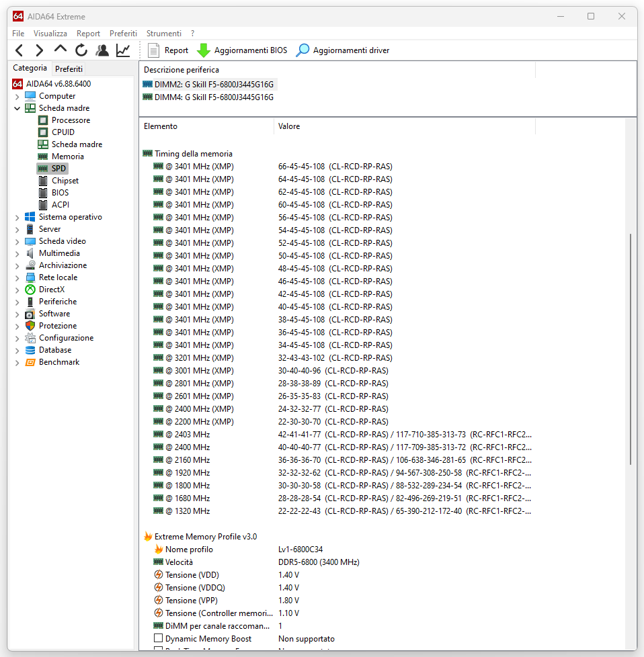Select the Scheda madre child item
644x657 pixels.
[x=77, y=144]
